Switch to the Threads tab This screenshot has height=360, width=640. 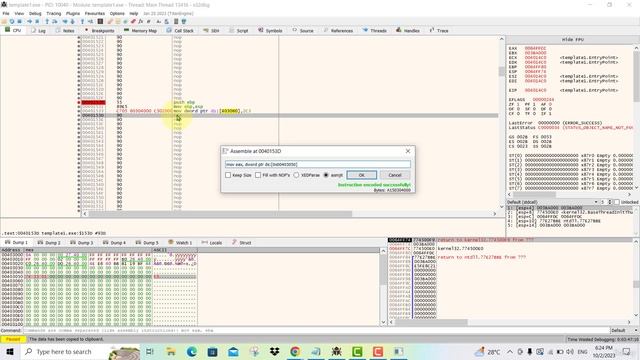point(374,31)
